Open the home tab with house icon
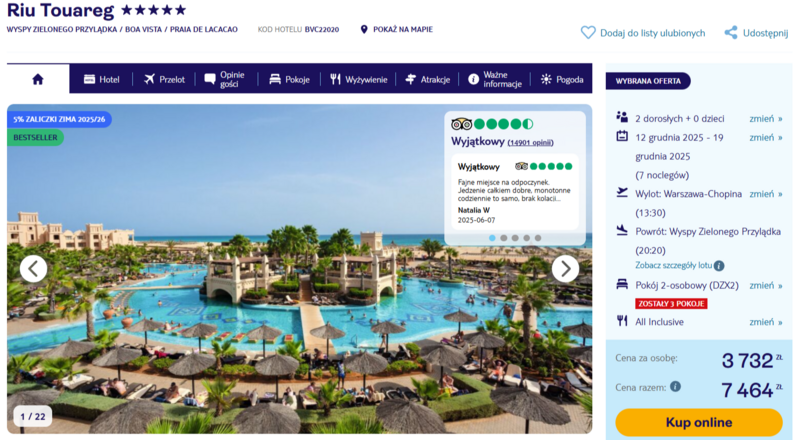 (x=38, y=79)
